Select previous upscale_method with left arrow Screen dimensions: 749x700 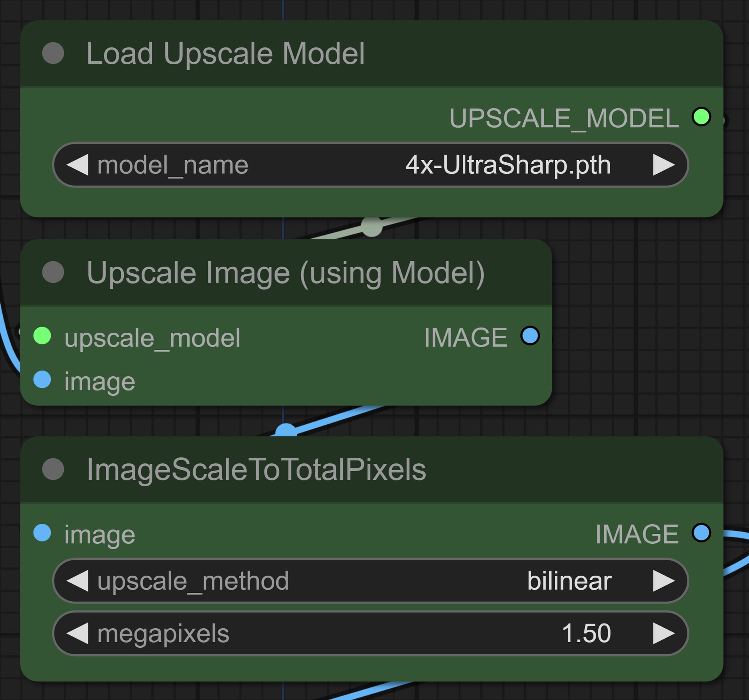point(77,581)
